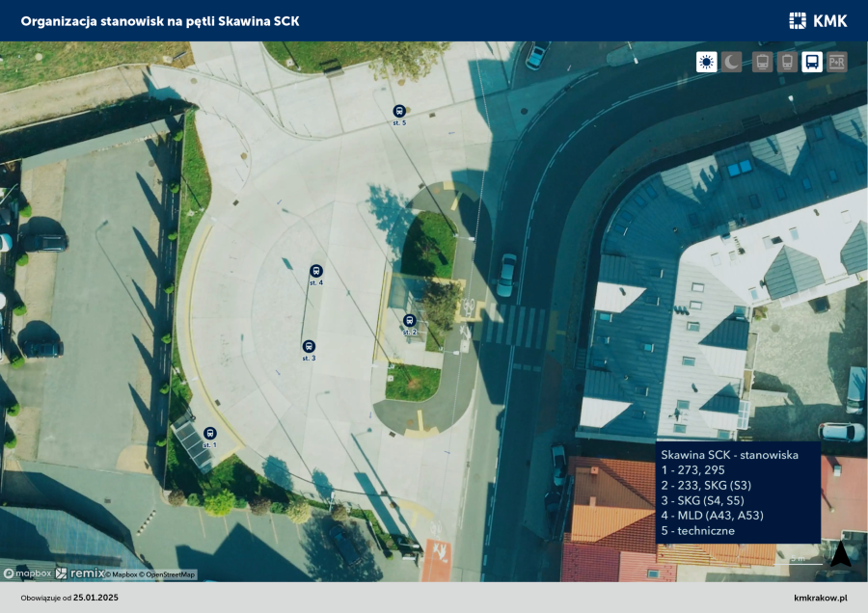This screenshot has width=868, height=613.
Task: Click the Mapbox logo
Action: (x=26, y=573)
